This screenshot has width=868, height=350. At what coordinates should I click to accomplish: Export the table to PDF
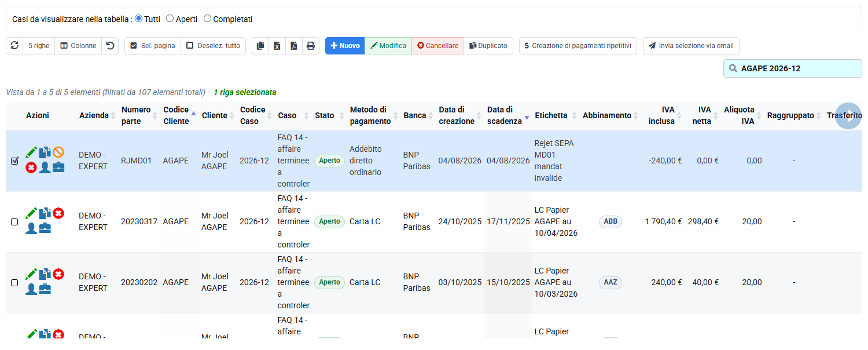point(294,46)
